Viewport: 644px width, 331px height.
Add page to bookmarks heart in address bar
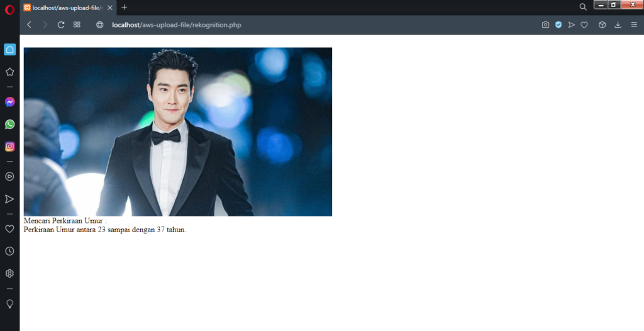pyautogui.click(x=584, y=25)
